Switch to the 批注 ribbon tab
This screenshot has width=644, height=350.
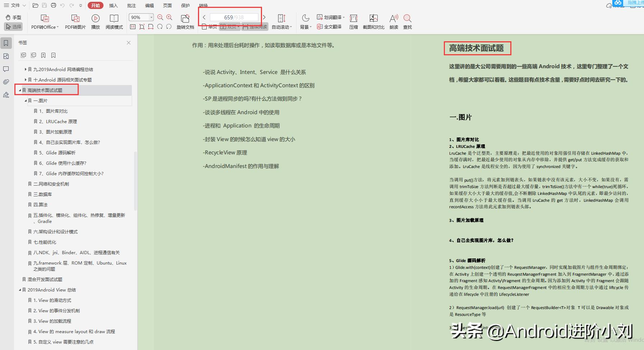tap(131, 5)
